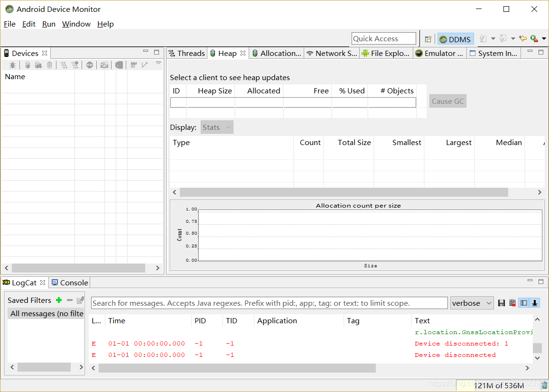Click Dump View Hierarchy icon

(x=119, y=65)
